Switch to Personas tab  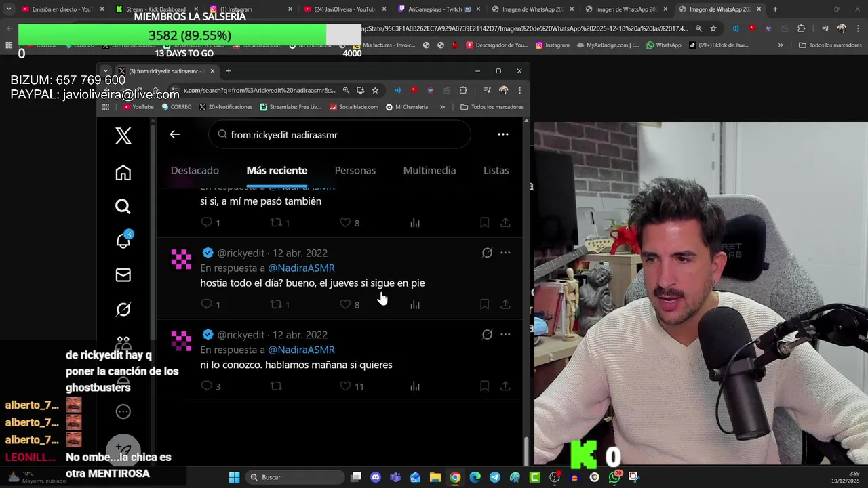[355, 170]
